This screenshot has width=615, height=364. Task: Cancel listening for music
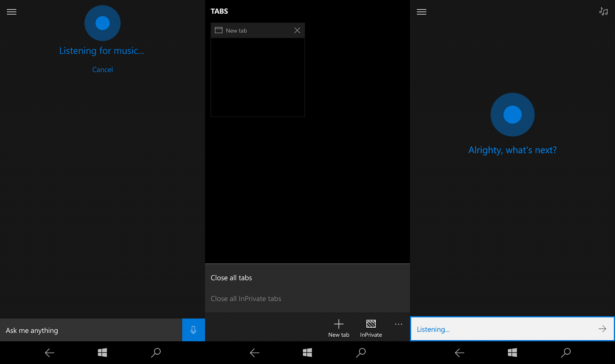[x=102, y=70]
